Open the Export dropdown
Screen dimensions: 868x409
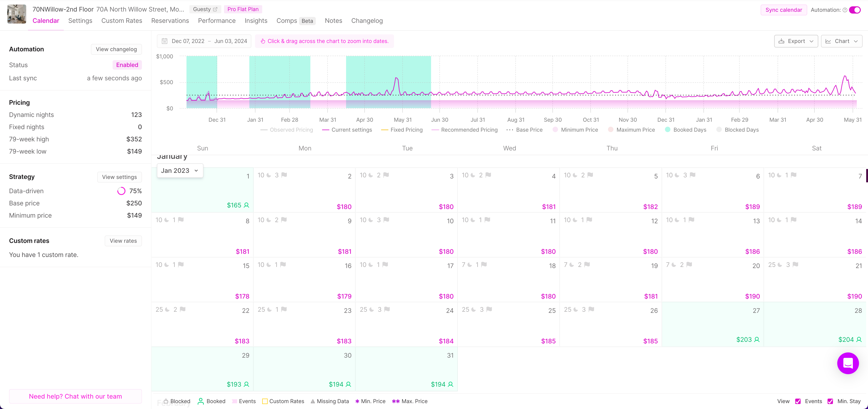(796, 41)
